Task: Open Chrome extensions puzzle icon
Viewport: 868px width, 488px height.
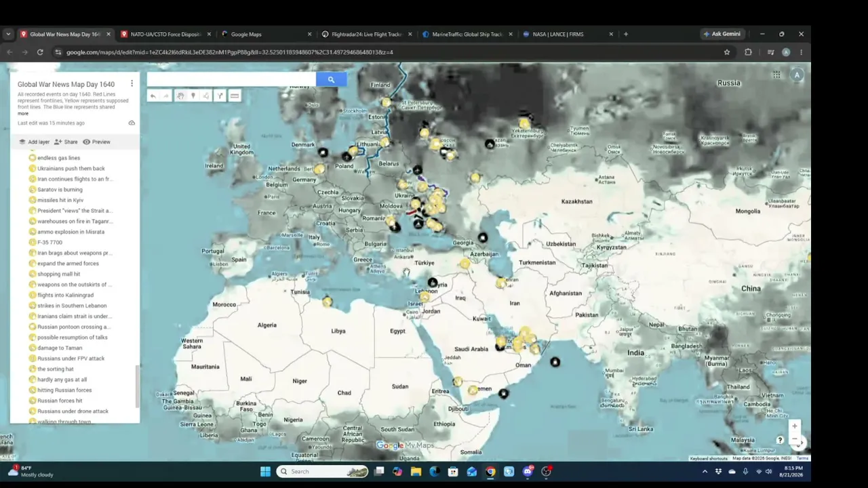Action: pyautogui.click(x=748, y=52)
